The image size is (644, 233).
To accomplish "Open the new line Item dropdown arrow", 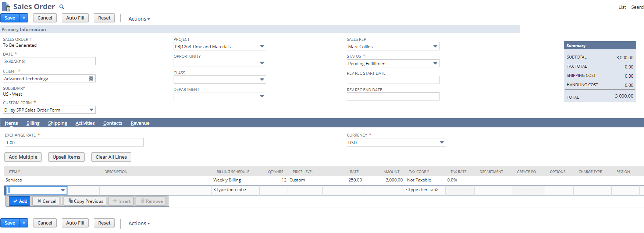I will (63, 190).
